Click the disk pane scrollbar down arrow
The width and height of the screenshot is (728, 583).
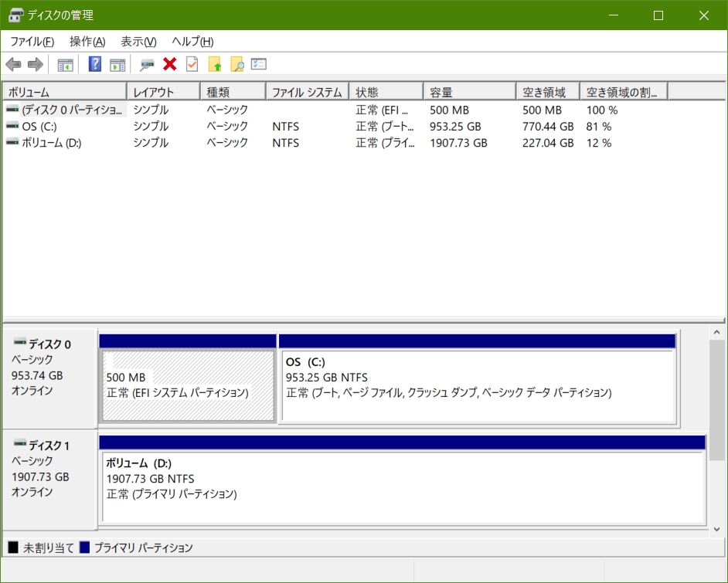coord(716,529)
